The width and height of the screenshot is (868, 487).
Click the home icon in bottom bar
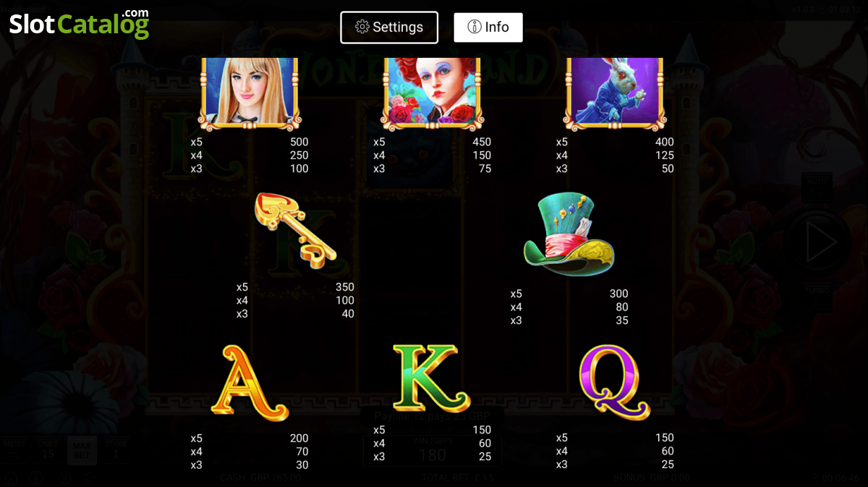(x=11, y=478)
